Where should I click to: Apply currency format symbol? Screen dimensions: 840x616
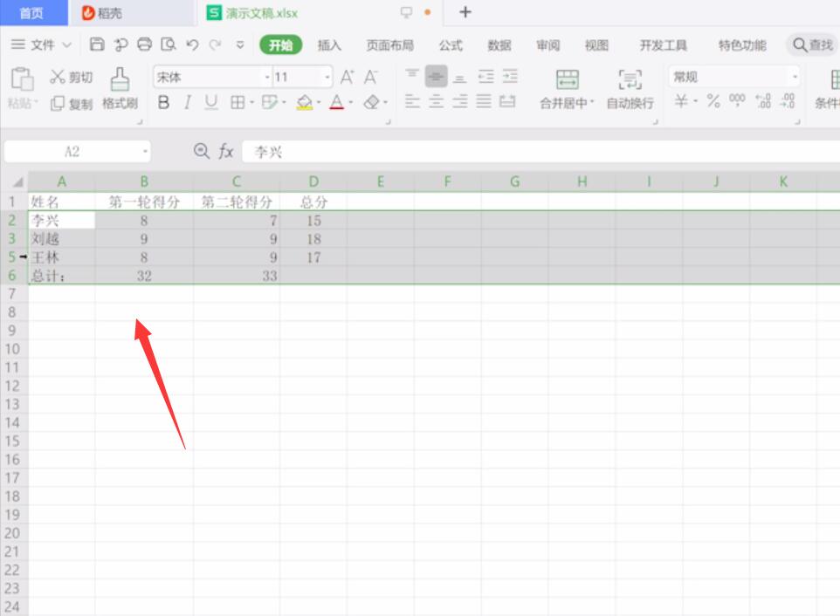pyautogui.click(x=681, y=101)
